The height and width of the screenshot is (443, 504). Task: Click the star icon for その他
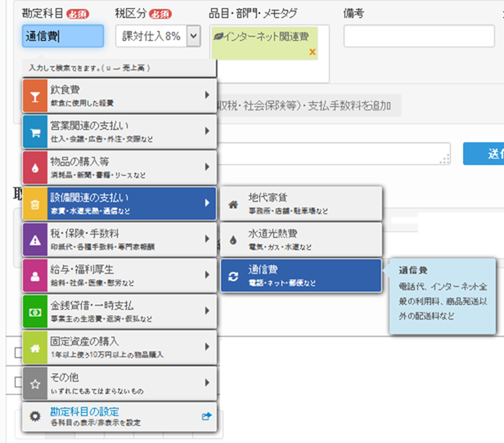tap(34, 383)
